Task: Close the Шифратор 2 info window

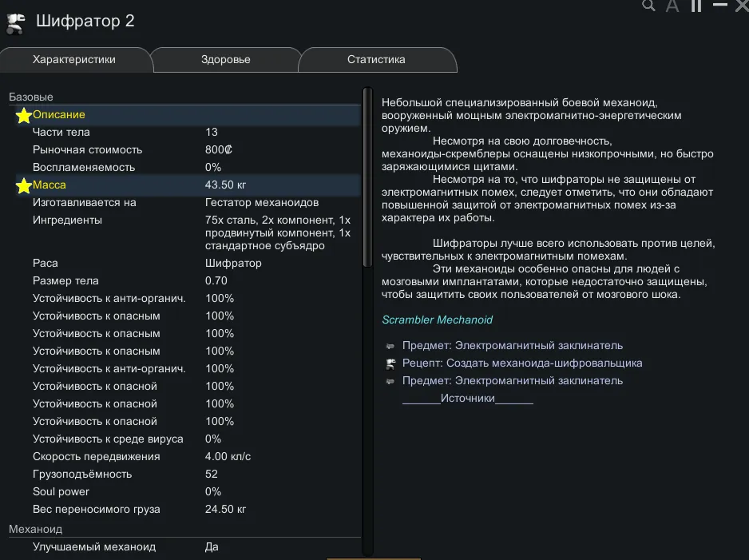Action: click(x=741, y=6)
